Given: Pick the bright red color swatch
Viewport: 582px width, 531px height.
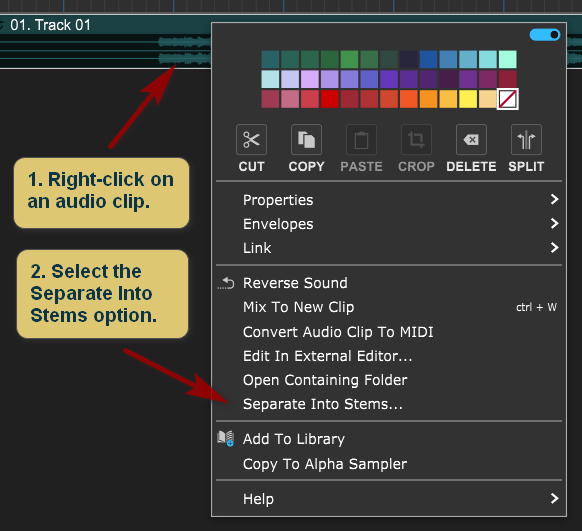Looking at the screenshot, I should (329, 99).
